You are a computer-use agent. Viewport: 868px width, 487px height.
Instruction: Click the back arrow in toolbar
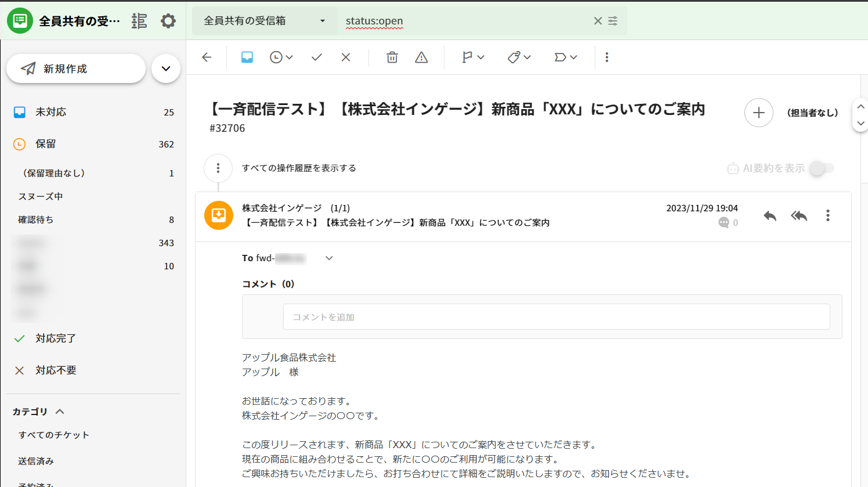point(207,57)
